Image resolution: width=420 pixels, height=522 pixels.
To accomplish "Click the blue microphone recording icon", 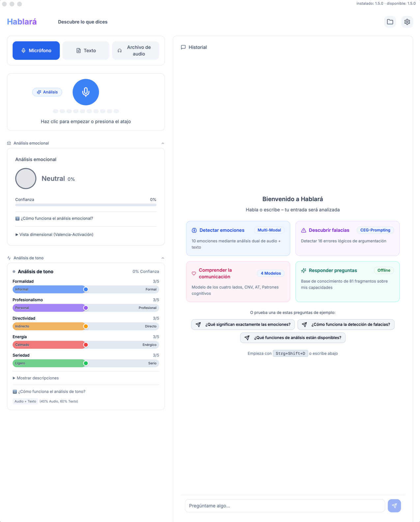I will (x=86, y=92).
